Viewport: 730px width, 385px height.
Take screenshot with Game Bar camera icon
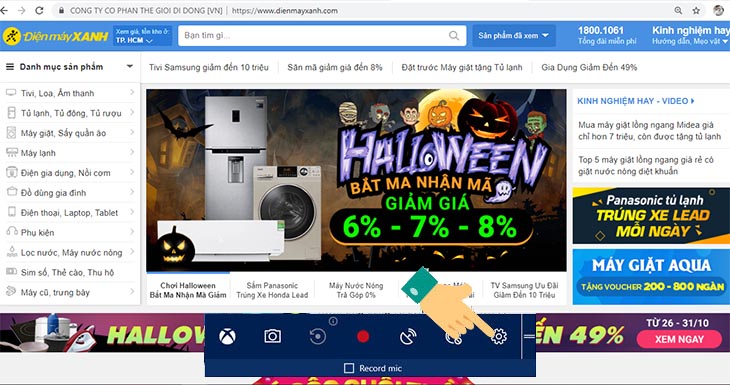pyautogui.click(x=272, y=336)
